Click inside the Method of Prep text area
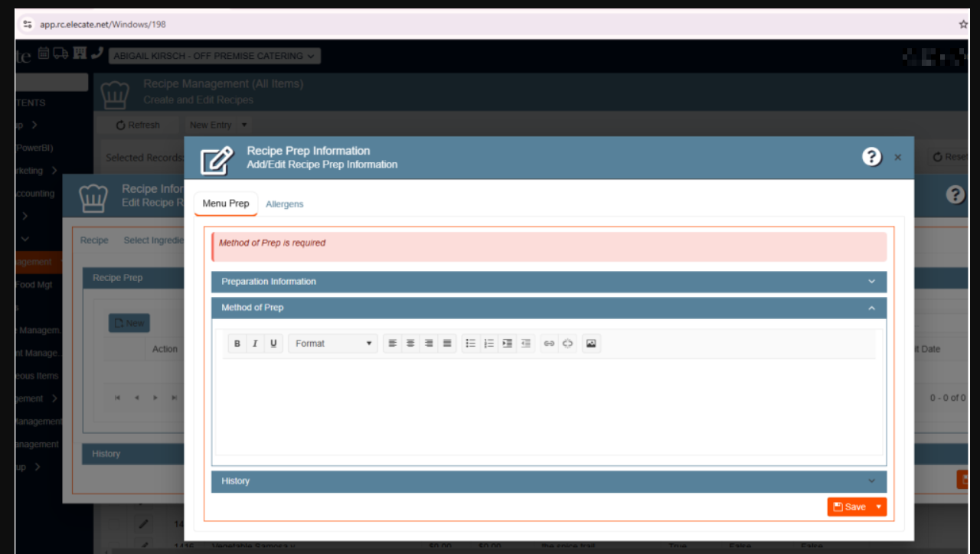Viewport: 980px width, 554px height. [x=548, y=406]
